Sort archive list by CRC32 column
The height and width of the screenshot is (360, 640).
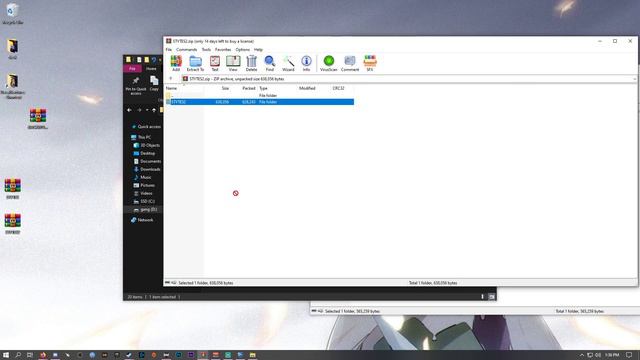point(338,88)
